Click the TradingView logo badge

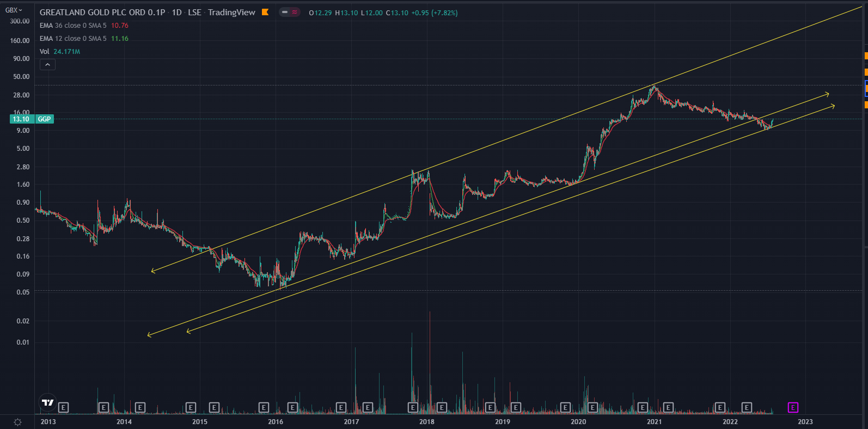[x=48, y=402]
